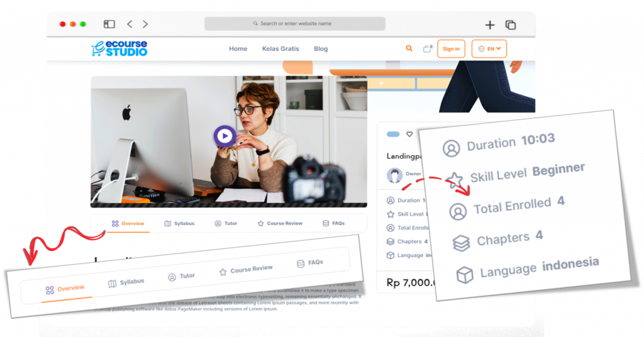
Task: Go to the Blog page
Action: pos(321,48)
